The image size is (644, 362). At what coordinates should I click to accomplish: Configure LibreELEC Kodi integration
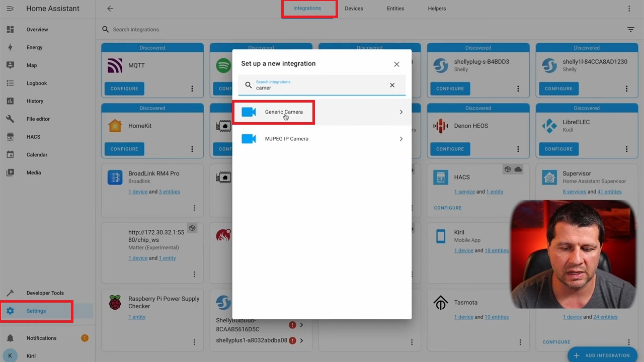pos(558,149)
